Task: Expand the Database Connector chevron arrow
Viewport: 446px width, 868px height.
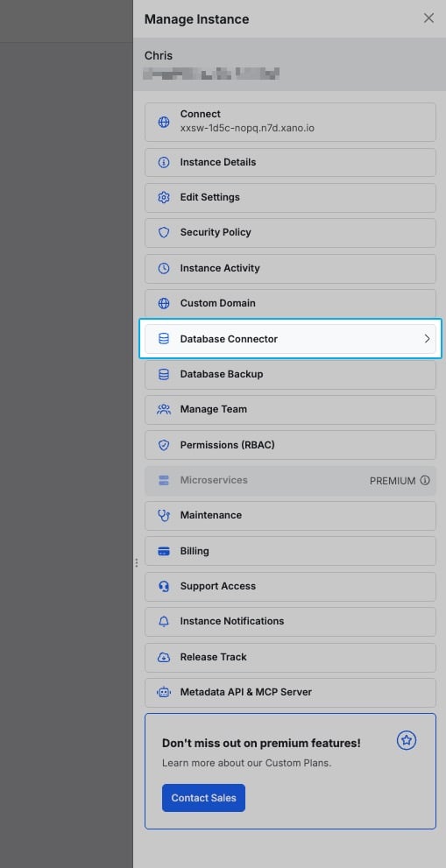Action: pyautogui.click(x=427, y=339)
